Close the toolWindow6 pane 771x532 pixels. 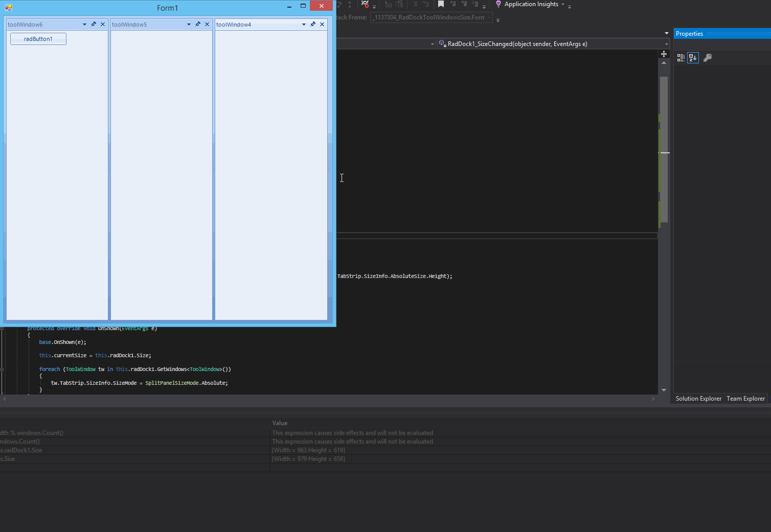click(x=103, y=24)
